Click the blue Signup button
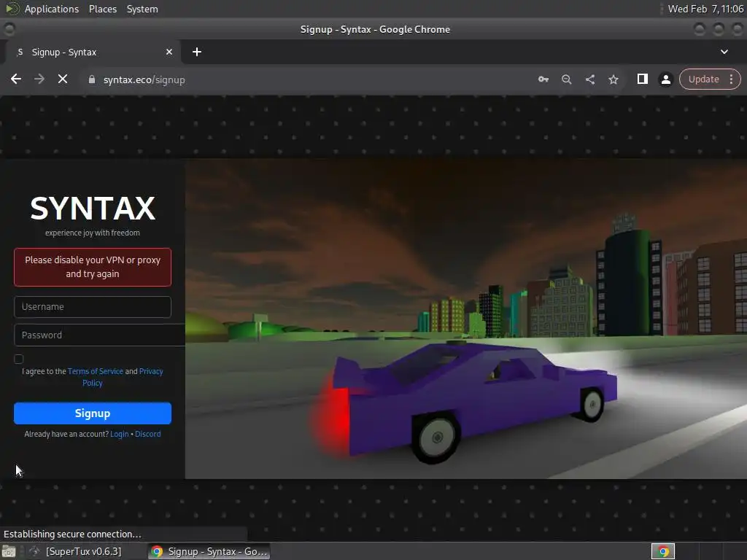747x560 pixels. click(x=93, y=413)
